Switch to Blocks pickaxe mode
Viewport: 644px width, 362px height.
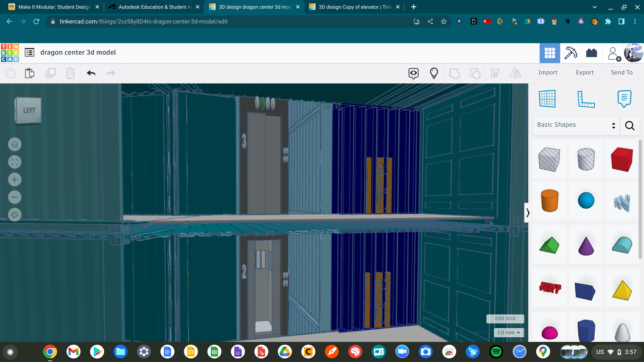point(571,53)
